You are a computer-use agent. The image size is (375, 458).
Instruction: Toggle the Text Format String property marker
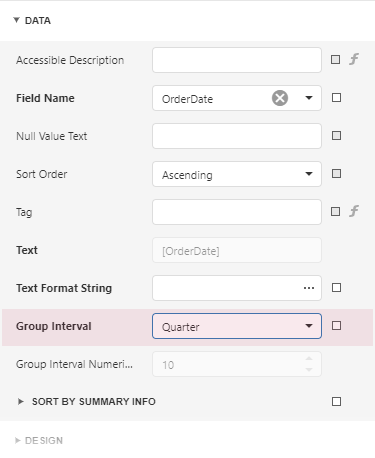pyautogui.click(x=336, y=288)
